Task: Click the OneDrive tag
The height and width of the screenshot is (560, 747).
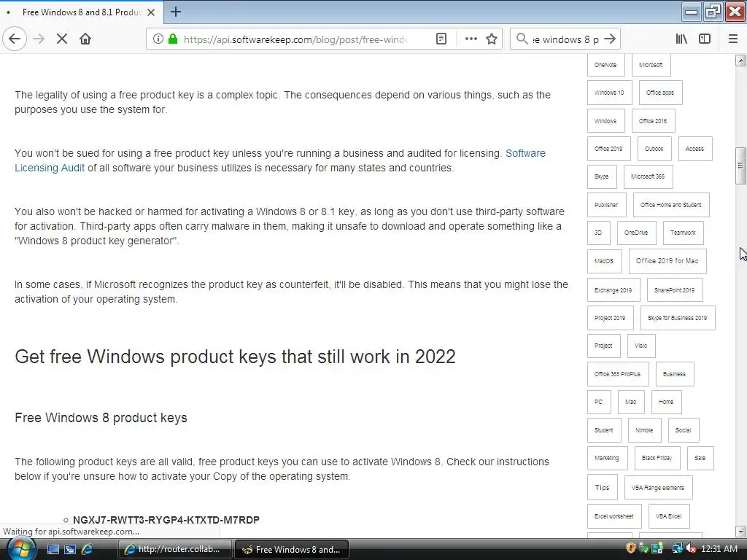Action: (636, 233)
